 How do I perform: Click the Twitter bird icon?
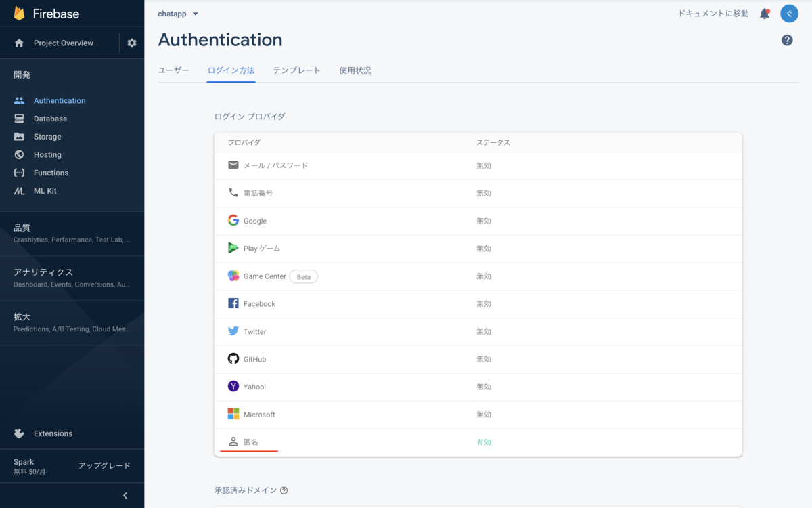click(233, 331)
